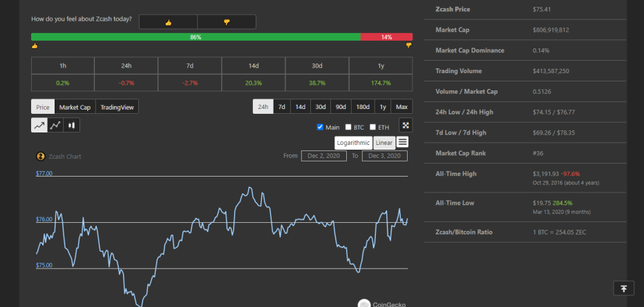The height and width of the screenshot is (307, 644).
Task: Switch chart scale to Logarithmic
Action: click(354, 143)
